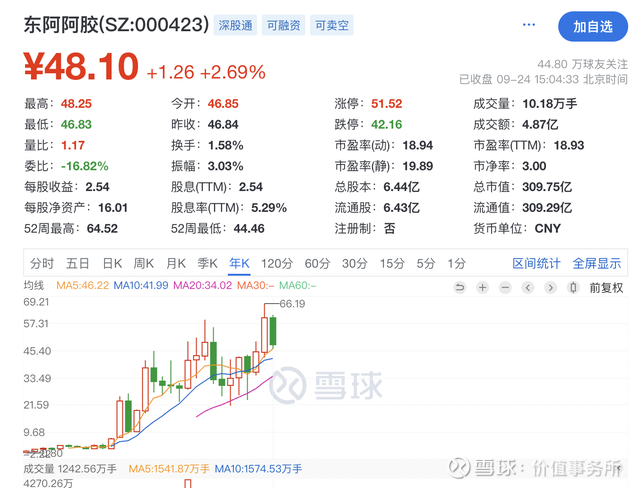The height and width of the screenshot is (488, 640).
Task: Click the 总市值 value 309.75亿
Action: (547, 187)
